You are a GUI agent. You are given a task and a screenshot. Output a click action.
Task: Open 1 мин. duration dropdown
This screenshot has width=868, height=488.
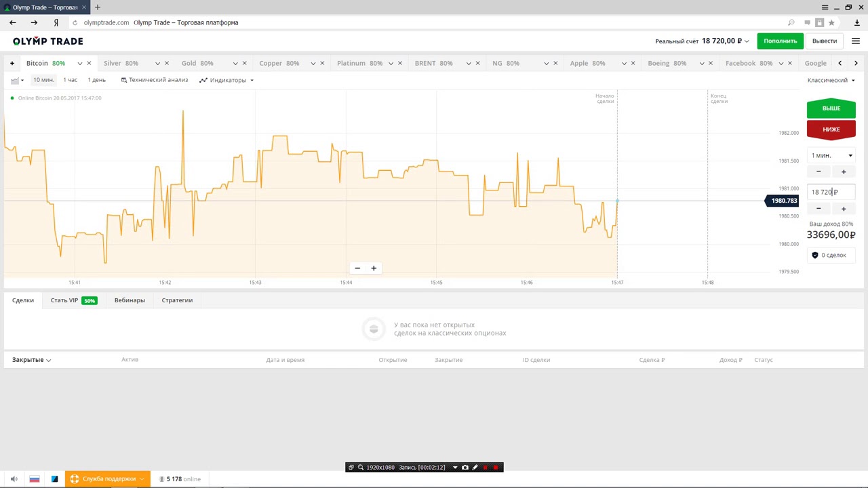(831, 156)
